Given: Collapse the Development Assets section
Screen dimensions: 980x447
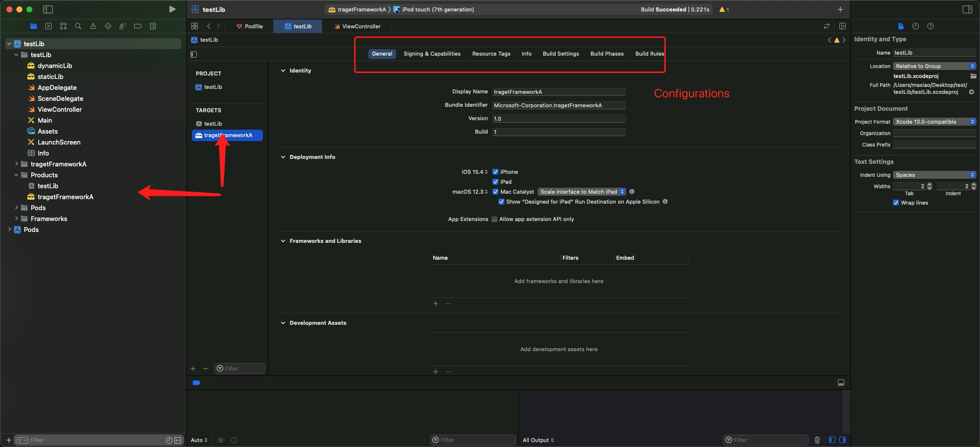Looking at the screenshot, I should pos(283,323).
